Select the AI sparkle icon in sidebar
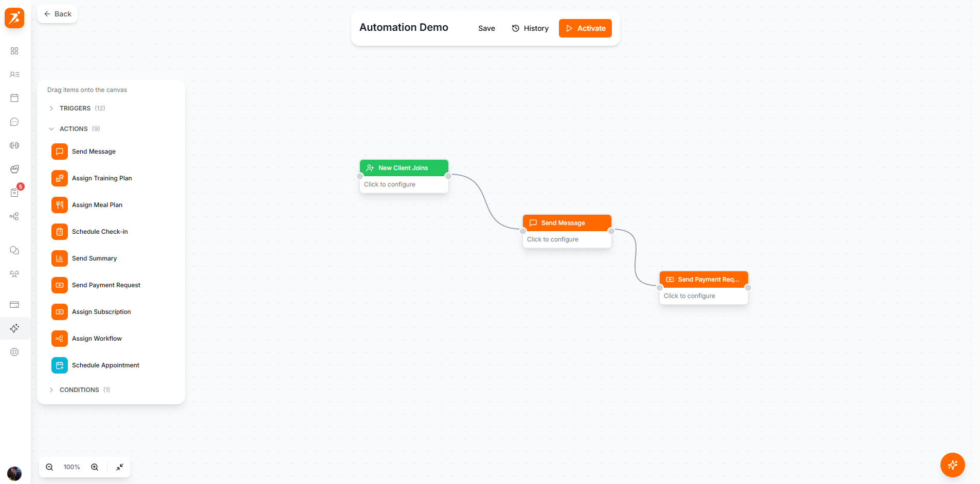The width and height of the screenshot is (980, 484). point(14,328)
